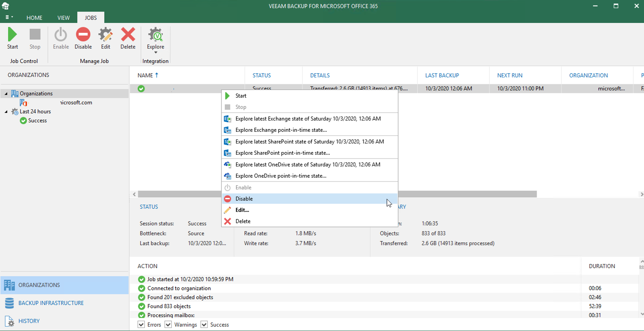Choose Start from the context menu

click(309, 96)
